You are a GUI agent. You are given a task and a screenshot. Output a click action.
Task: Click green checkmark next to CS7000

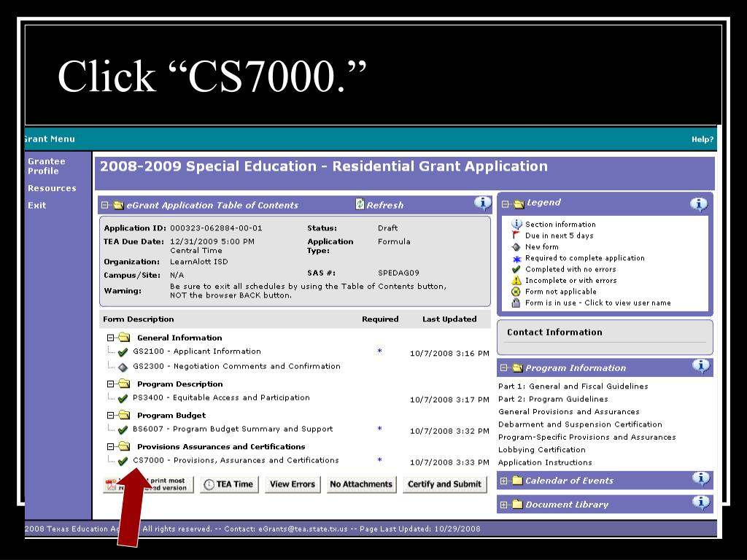pos(123,461)
